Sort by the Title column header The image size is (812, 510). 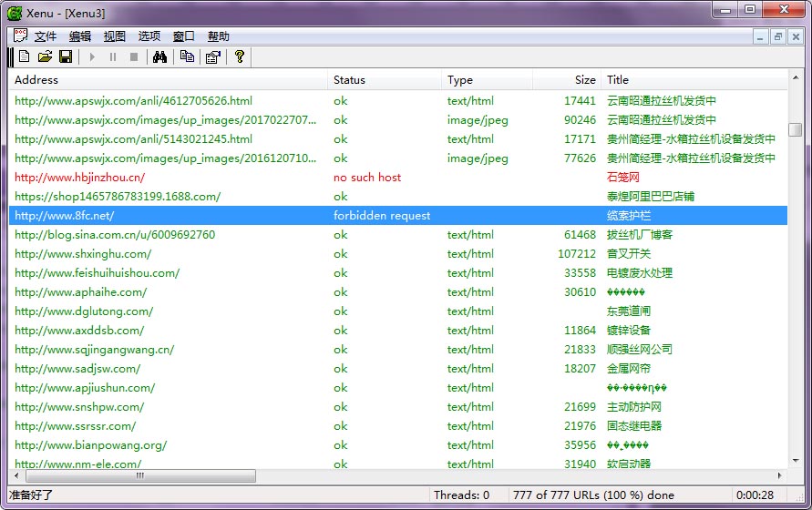coord(694,80)
